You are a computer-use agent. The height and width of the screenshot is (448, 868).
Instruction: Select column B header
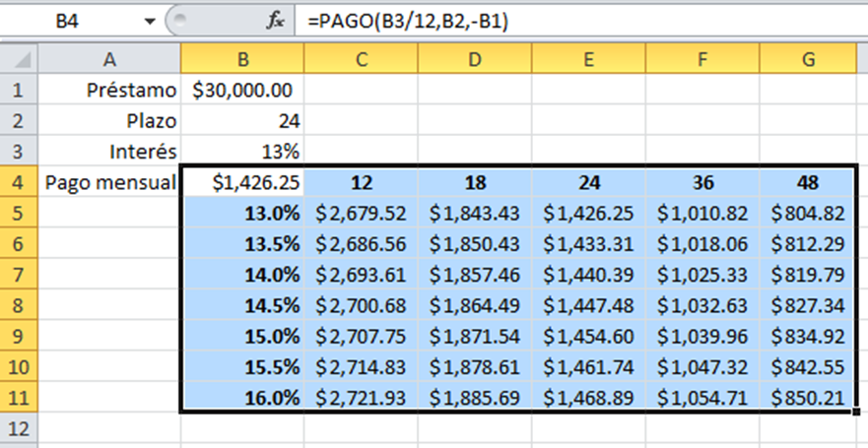[242, 59]
